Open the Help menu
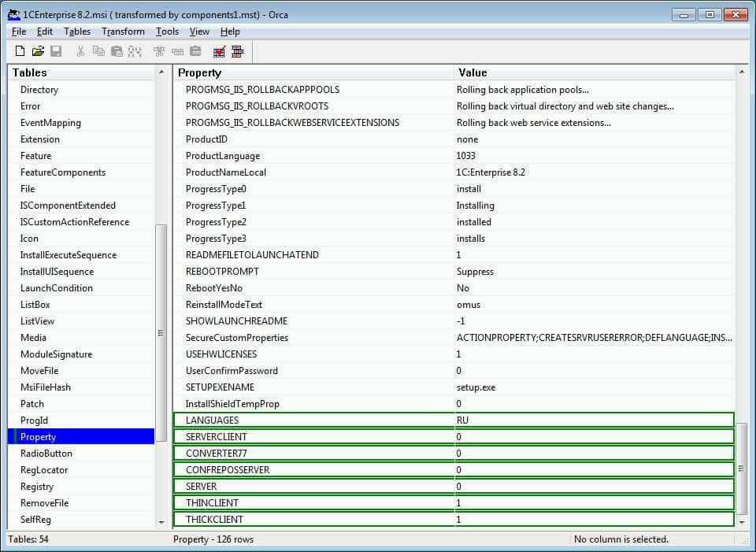 (x=230, y=31)
